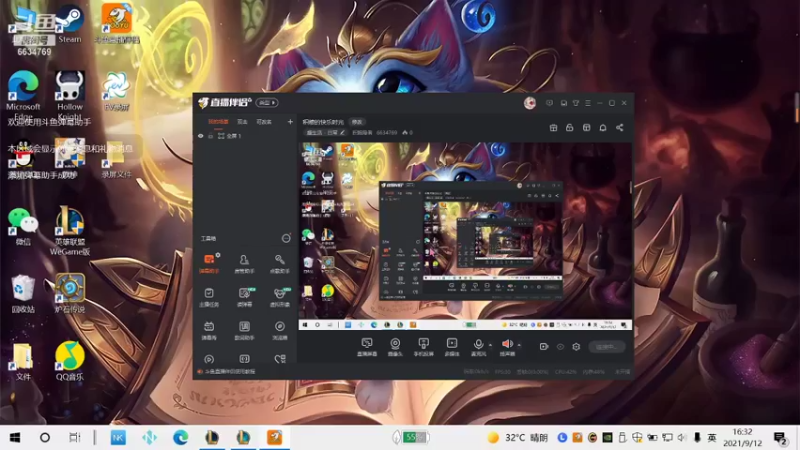This screenshot has width=800, height=450.
Task: Switch to the third scene tab
Action: tap(264, 122)
